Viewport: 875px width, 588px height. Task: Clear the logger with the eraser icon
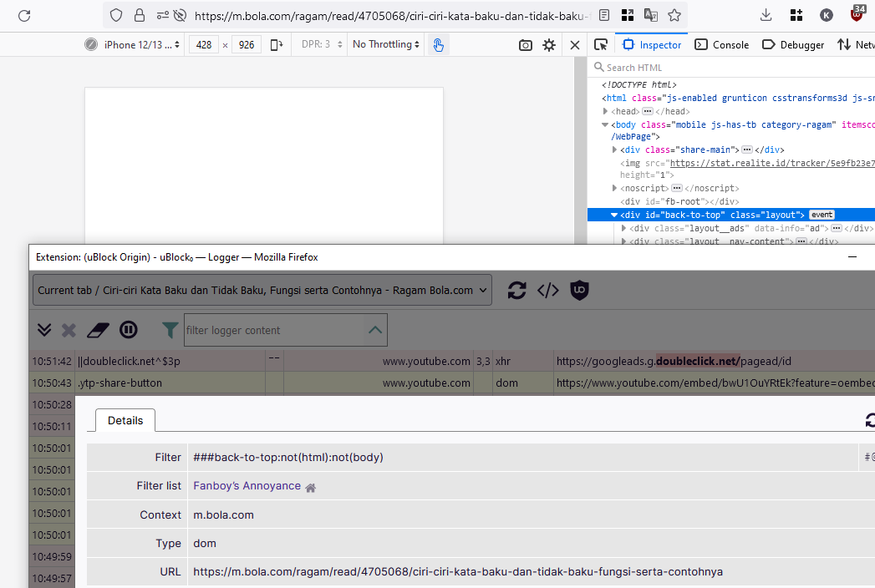(x=98, y=329)
